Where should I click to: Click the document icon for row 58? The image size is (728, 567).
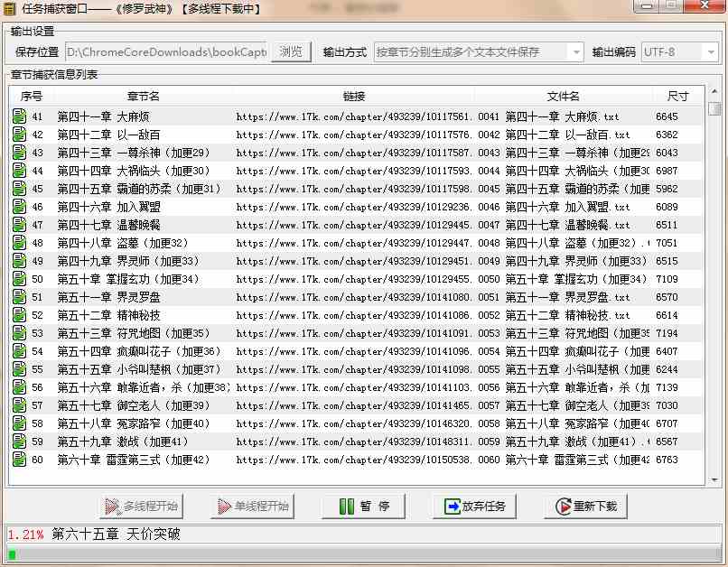pyautogui.click(x=19, y=423)
